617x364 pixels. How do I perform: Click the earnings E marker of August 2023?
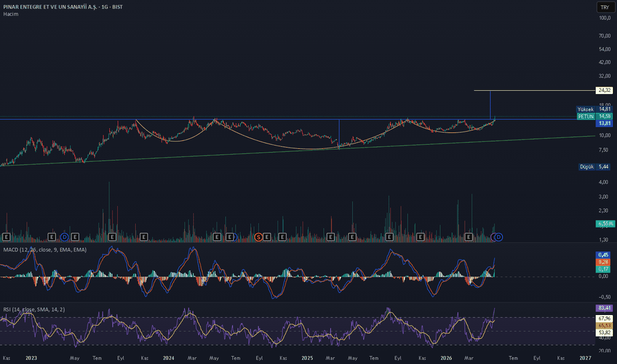point(112,236)
